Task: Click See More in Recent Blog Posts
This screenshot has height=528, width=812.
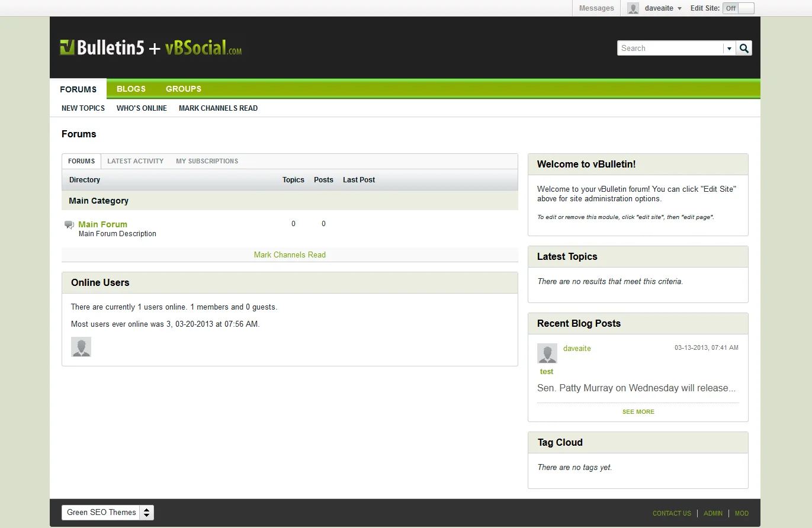Action: click(638, 412)
